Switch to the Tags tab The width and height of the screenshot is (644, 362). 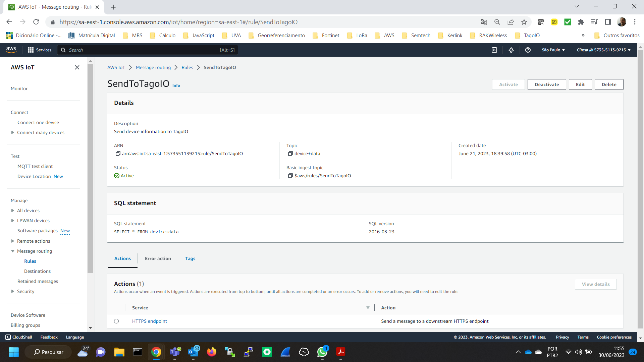[x=190, y=258]
